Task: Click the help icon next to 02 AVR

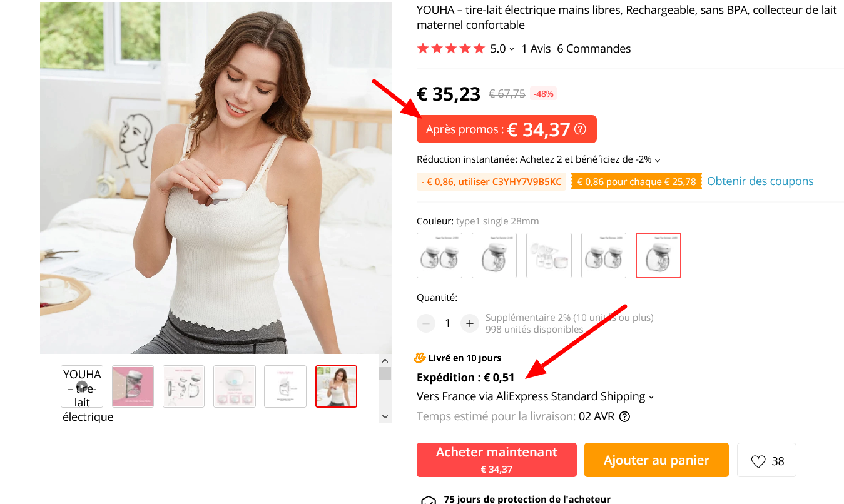Action: pyautogui.click(x=624, y=416)
